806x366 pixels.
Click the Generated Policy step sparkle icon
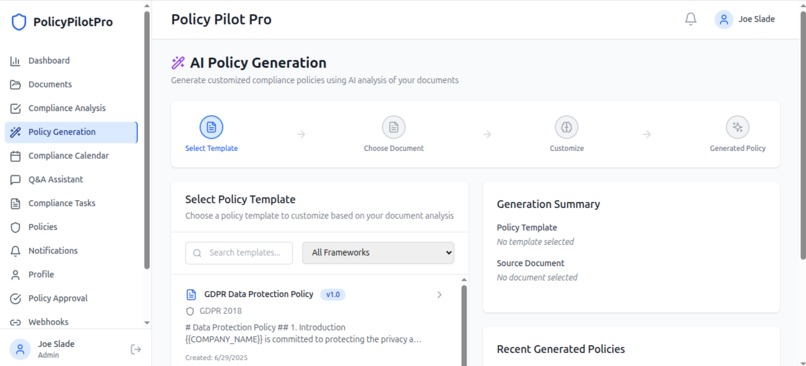[738, 127]
